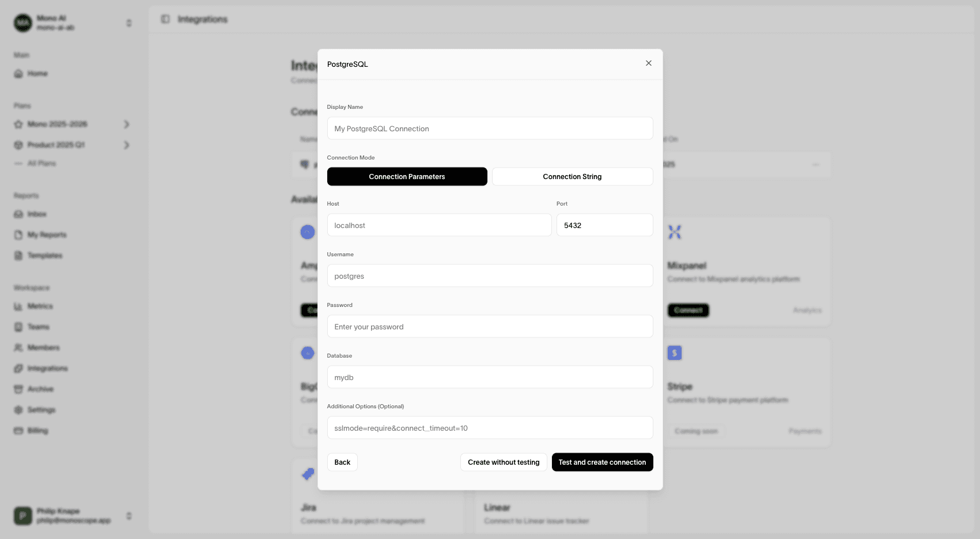Screen dimensions: 980x539
Task: Click the Username input field
Action: (490, 276)
